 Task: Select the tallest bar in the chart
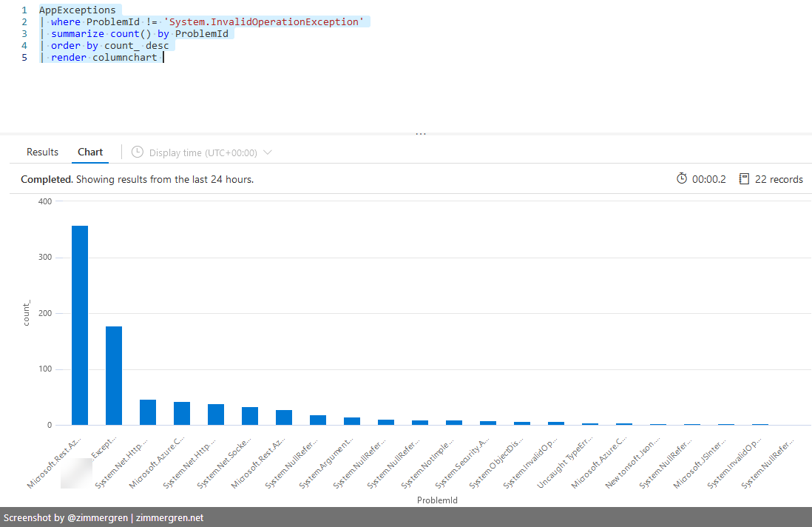point(80,325)
